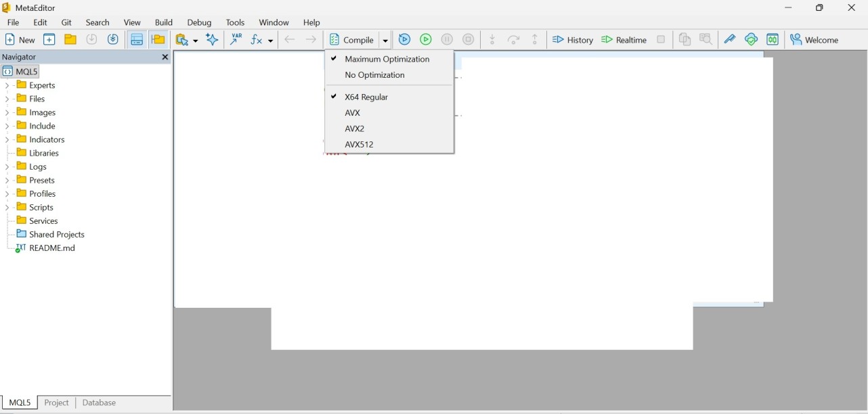Screen dimensions: 868x414
Task: Click the Step Into debug icon
Action: pos(493,40)
